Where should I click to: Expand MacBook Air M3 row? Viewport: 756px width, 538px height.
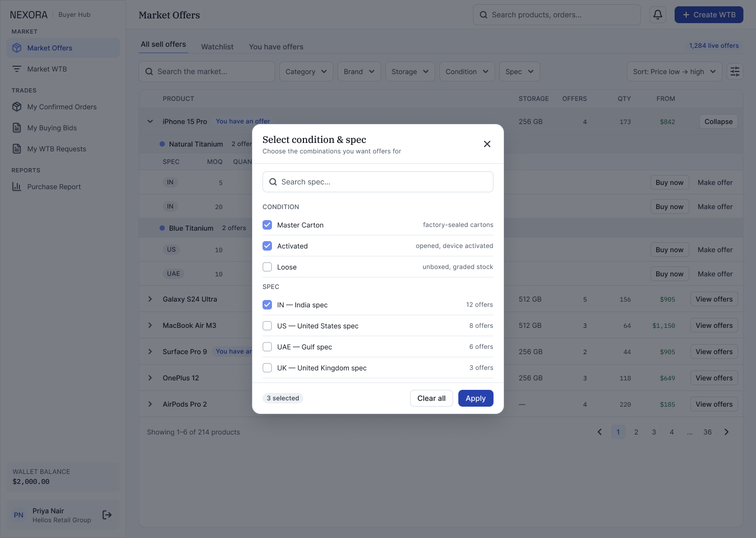(x=150, y=325)
